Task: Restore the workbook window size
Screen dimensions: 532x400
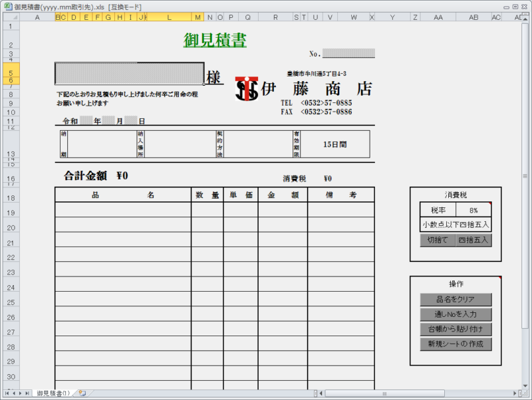Action: pyautogui.click(x=515, y=7)
